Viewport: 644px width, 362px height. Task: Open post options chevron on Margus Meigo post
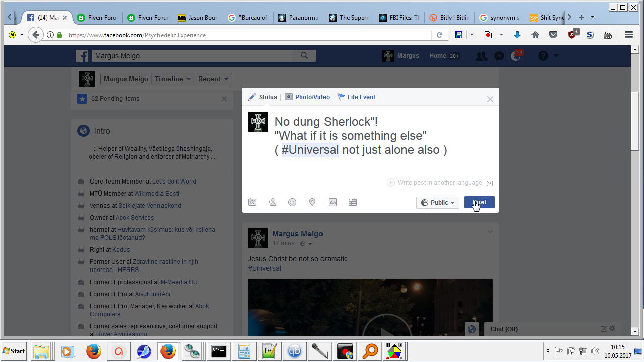[490, 232]
